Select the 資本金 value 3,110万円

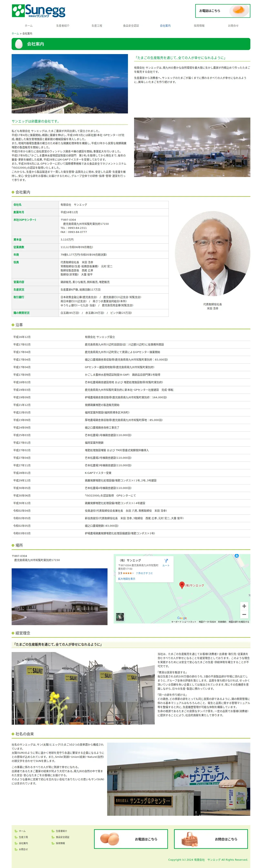click(67, 240)
